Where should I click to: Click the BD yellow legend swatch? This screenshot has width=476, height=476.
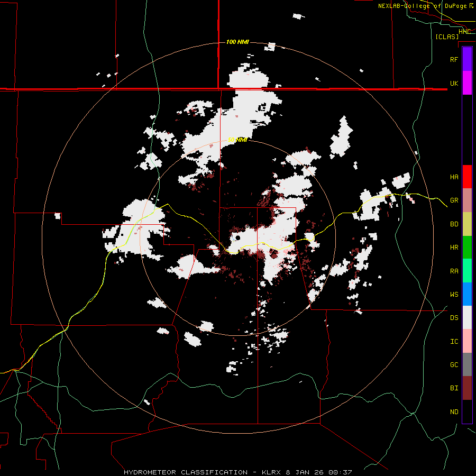tap(467, 224)
